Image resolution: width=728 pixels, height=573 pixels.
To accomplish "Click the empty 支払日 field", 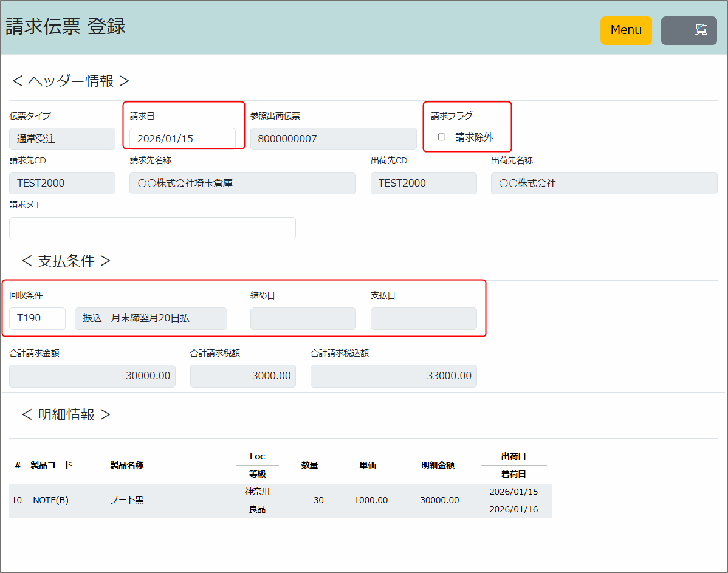I will [424, 318].
